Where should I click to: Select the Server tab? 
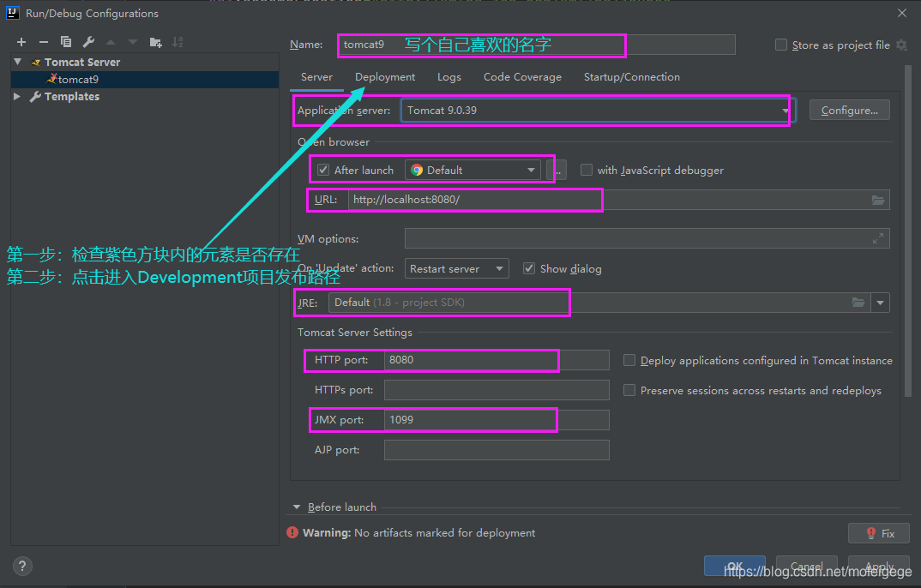(x=316, y=77)
